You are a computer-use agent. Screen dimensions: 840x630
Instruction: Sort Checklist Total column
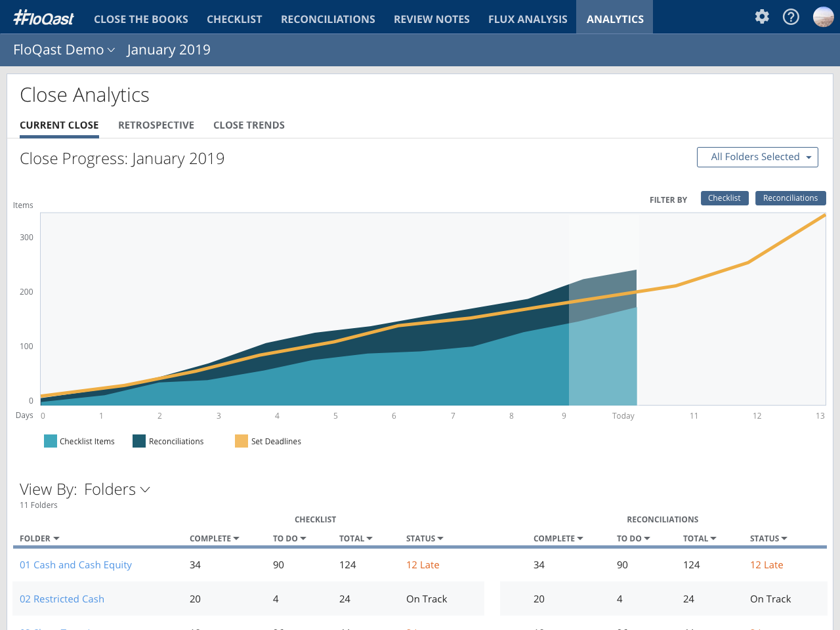tap(356, 539)
